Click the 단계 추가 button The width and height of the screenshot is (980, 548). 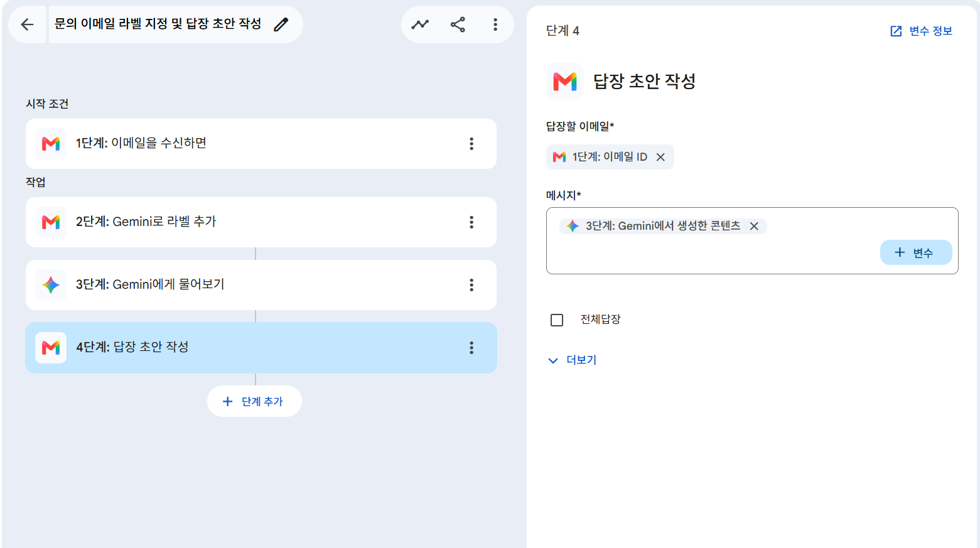[x=254, y=401]
